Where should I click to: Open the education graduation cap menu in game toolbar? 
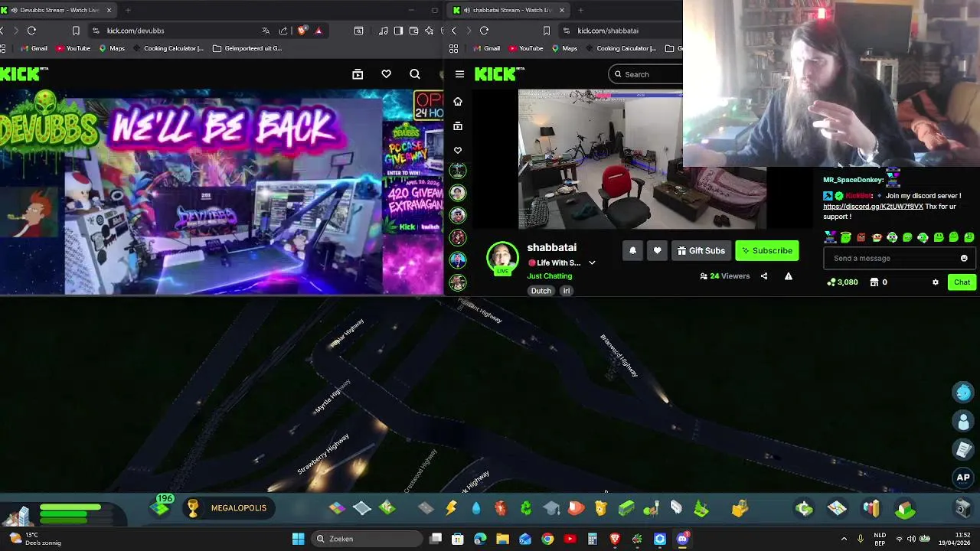click(x=551, y=508)
